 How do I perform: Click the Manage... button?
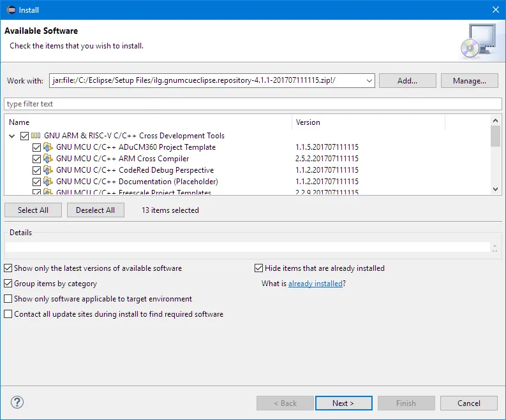pyautogui.click(x=469, y=80)
